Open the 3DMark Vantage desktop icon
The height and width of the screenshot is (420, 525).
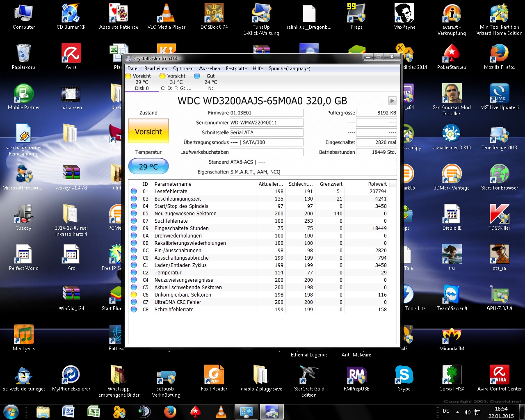(452, 177)
